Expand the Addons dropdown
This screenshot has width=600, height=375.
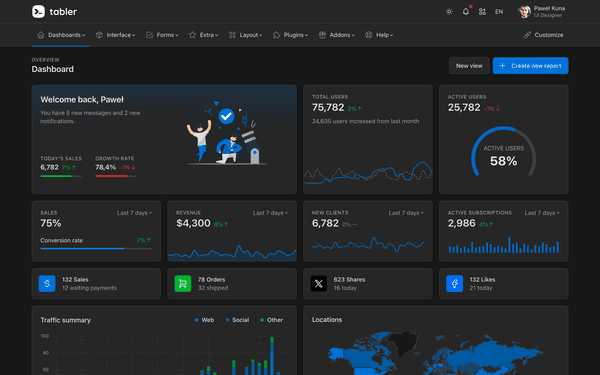coord(337,35)
